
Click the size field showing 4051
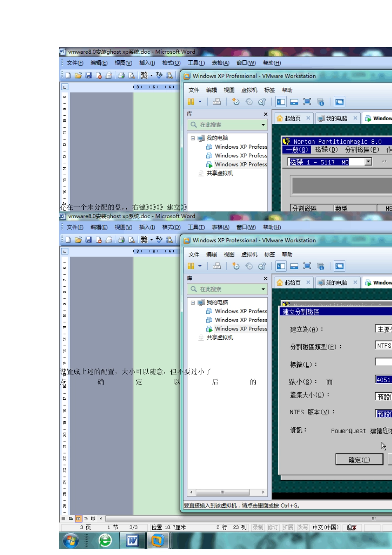tap(383, 379)
